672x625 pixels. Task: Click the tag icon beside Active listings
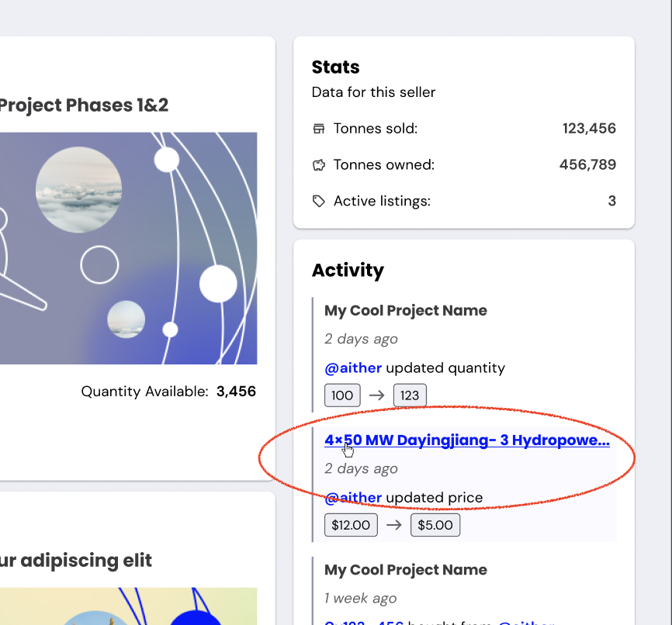(x=319, y=201)
